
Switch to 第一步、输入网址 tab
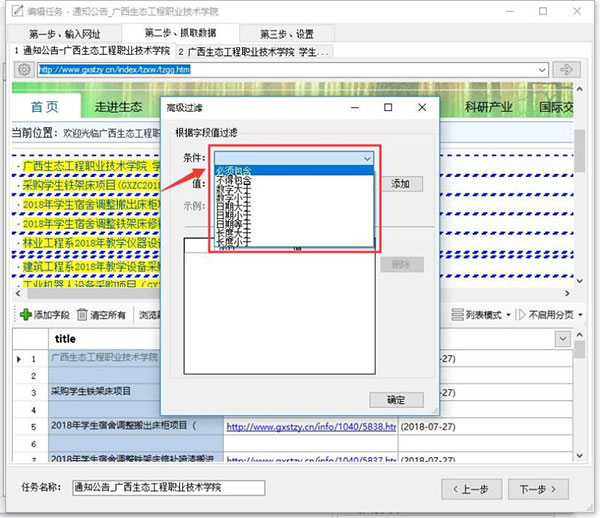65,34
